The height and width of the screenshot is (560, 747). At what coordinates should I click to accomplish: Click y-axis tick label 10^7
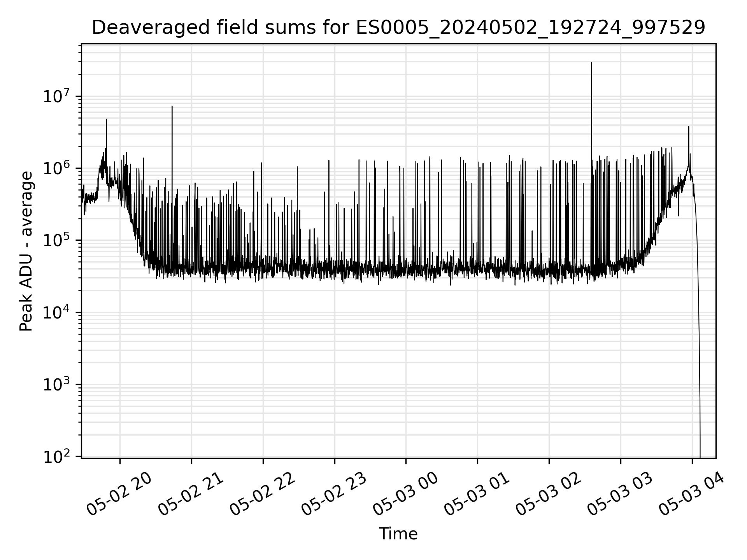(57, 96)
